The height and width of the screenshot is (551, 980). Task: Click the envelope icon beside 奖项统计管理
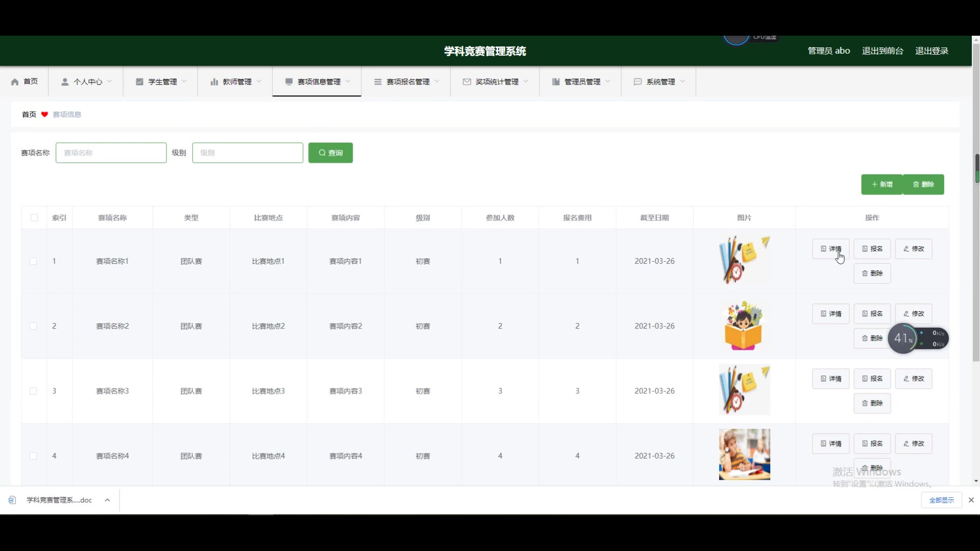467,82
